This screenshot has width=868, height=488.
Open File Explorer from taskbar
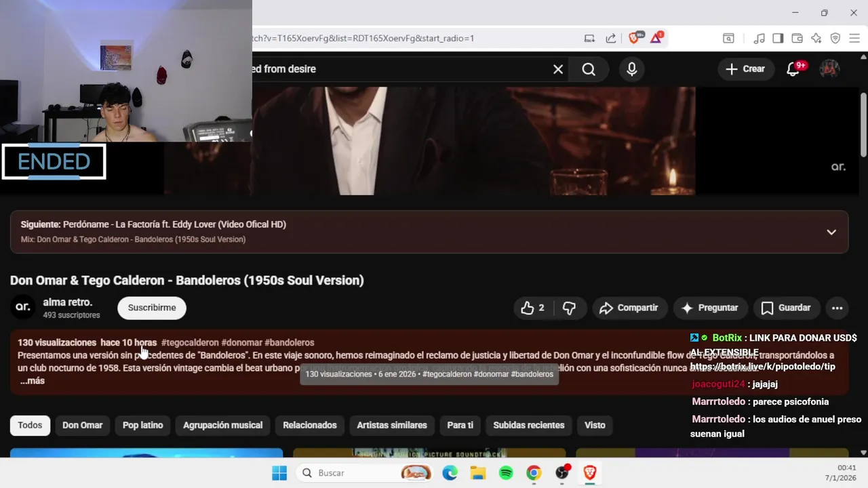(478, 473)
